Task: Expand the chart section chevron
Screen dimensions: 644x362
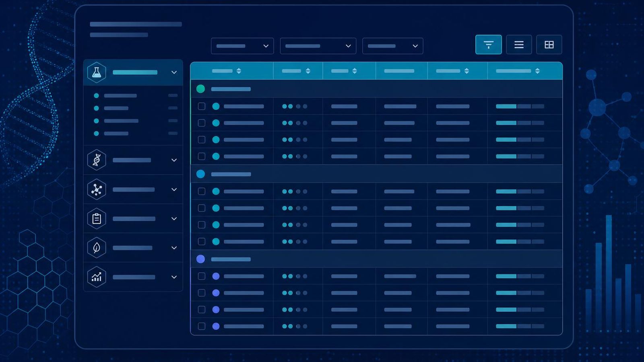Action: [174, 277]
